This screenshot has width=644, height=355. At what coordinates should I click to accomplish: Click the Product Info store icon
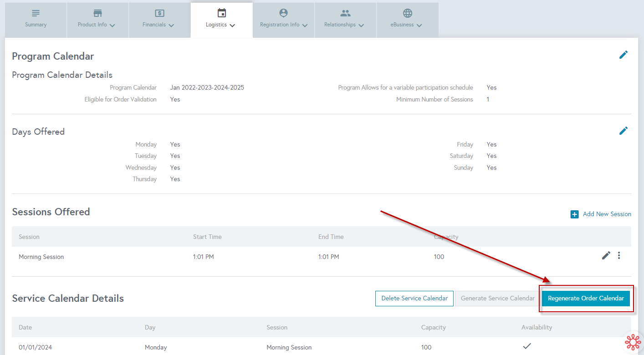[x=97, y=13]
